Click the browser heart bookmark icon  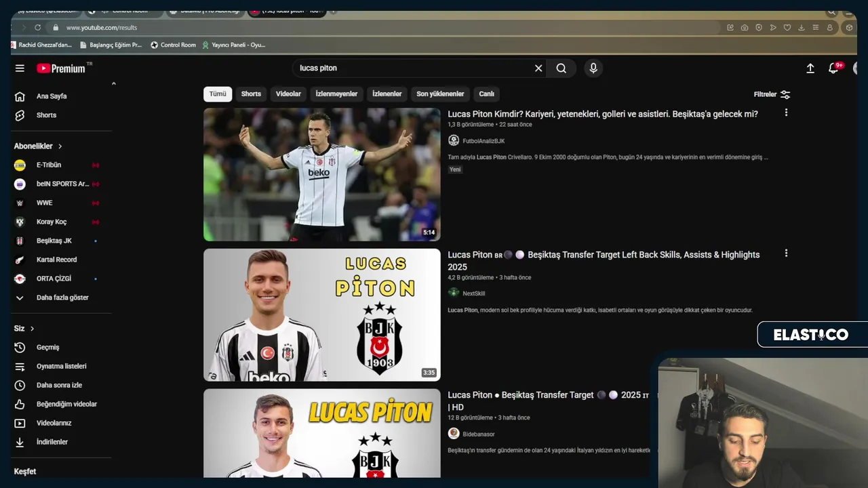[787, 28]
